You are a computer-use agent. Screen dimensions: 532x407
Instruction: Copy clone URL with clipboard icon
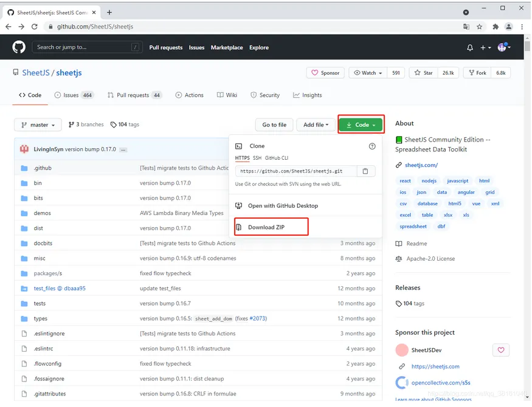tap(365, 171)
